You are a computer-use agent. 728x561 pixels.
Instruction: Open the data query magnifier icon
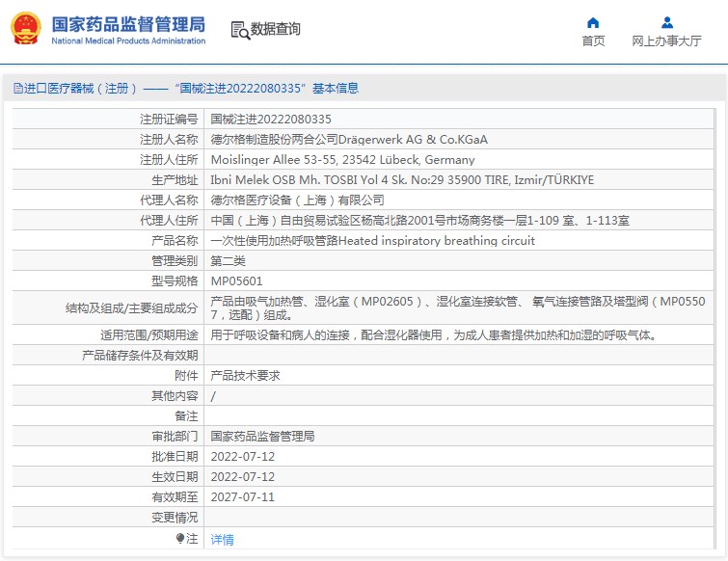pos(240,30)
